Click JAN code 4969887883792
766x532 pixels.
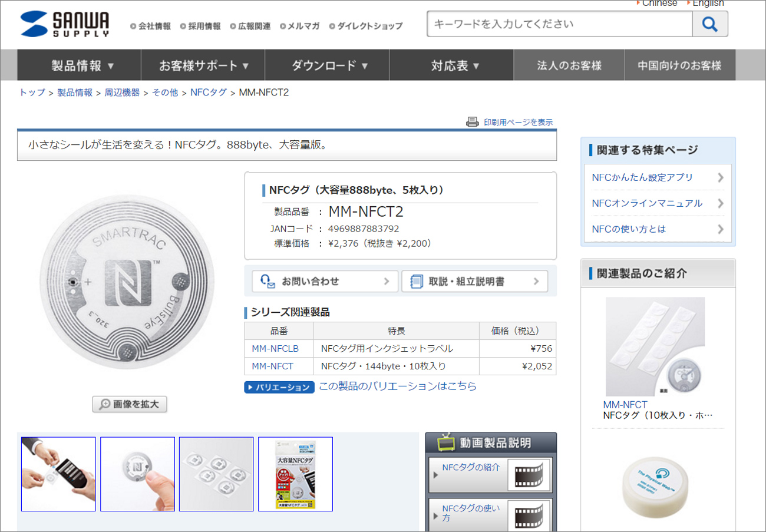pyautogui.click(x=364, y=229)
